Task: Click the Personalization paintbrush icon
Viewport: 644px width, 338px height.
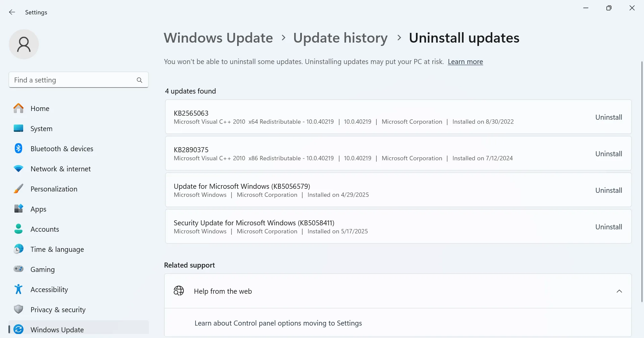Action: point(18,189)
